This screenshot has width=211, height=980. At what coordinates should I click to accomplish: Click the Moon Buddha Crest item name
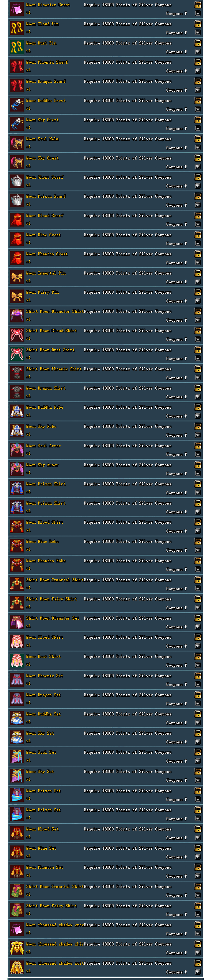point(46,101)
